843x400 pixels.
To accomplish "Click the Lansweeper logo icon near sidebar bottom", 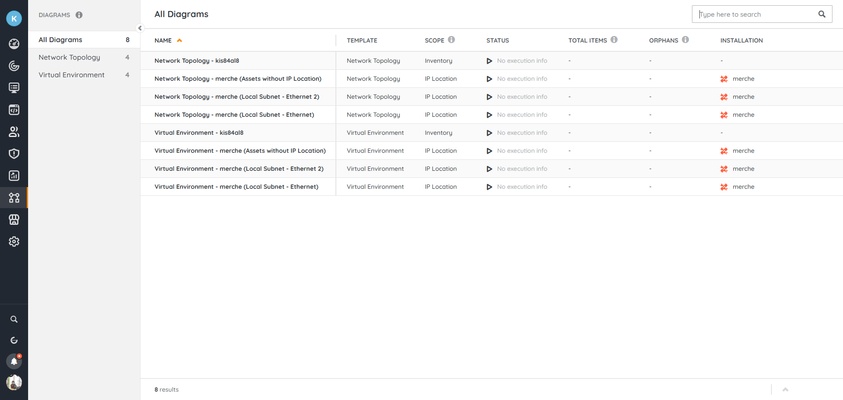I will [x=14, y=340].
